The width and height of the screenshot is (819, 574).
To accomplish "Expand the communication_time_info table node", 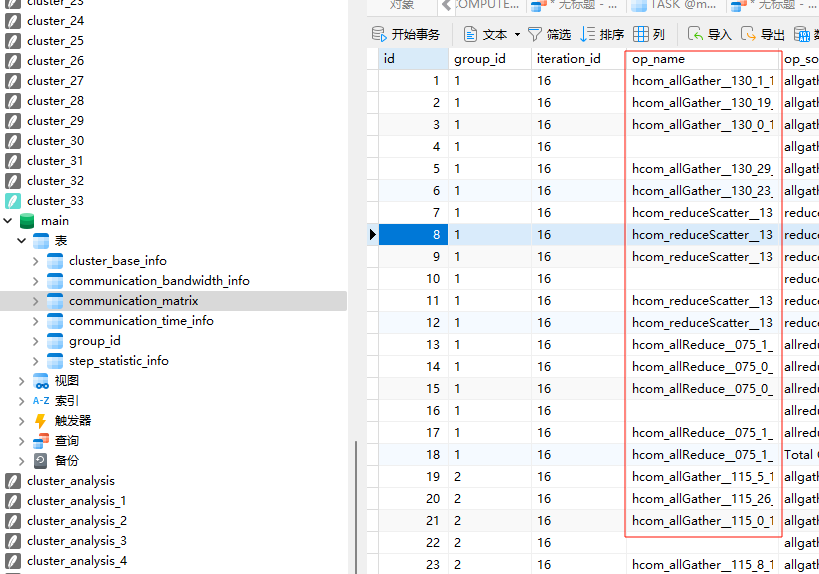I will click(x=36, y=321).
